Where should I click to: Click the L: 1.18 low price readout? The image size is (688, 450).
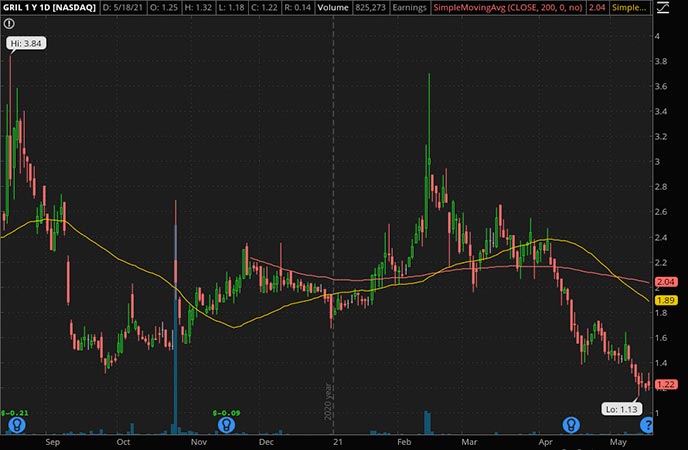click(231, 7)
